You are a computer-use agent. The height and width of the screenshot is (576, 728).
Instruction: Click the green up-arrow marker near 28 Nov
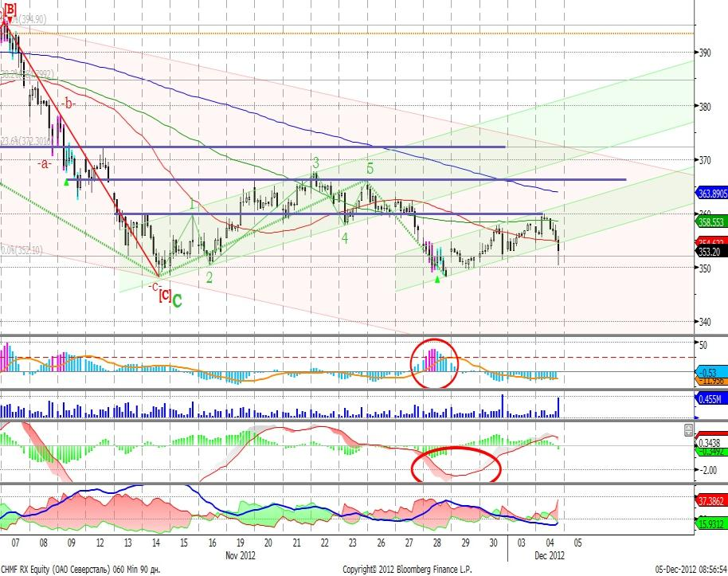(x=437, y=278)
